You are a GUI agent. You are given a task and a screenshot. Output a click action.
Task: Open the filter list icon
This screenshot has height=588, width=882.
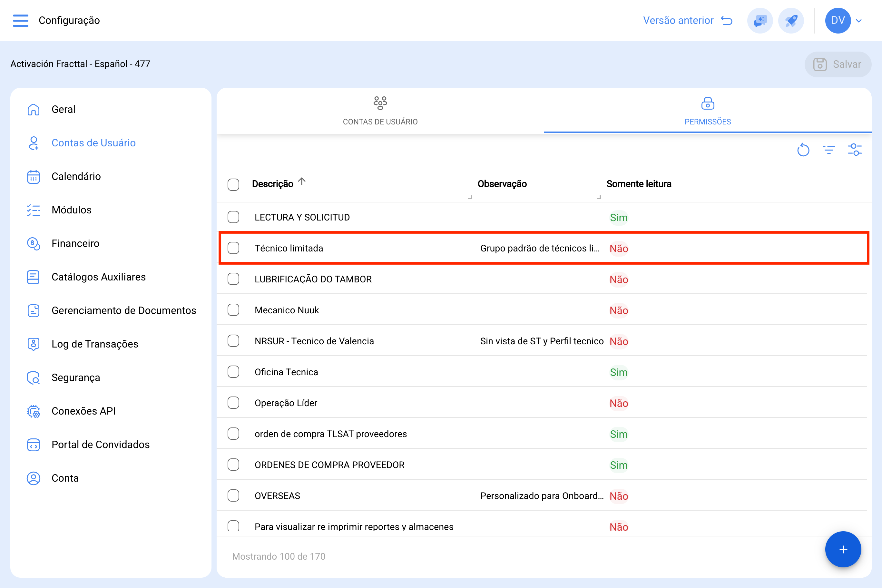coord(829,150)
